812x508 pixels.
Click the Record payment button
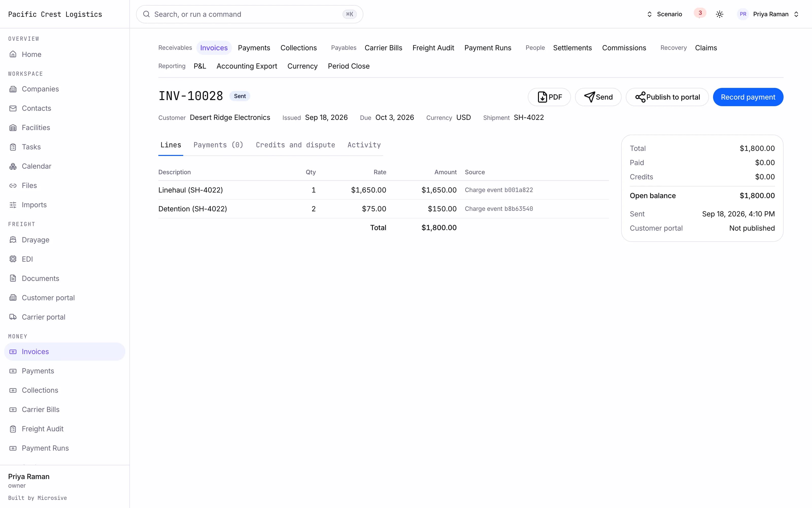[748, 97]
